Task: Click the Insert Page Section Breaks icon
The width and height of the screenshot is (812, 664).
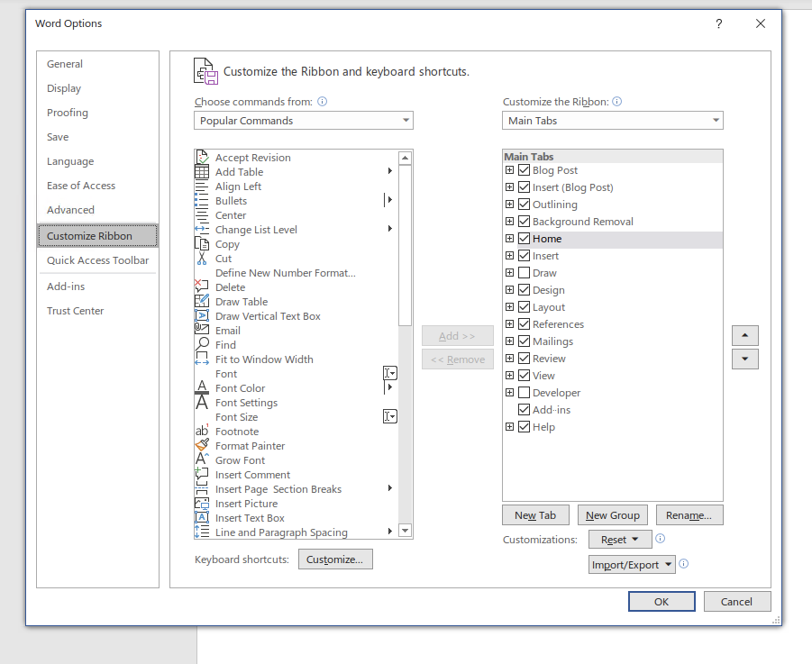Action: tap(202, 489)
